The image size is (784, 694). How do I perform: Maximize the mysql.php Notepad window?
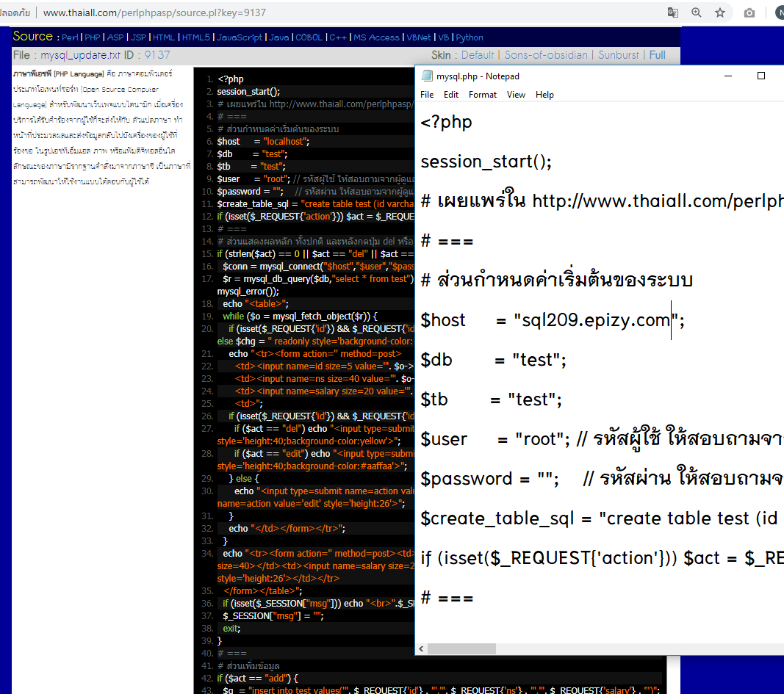click(x=761, y=76)
